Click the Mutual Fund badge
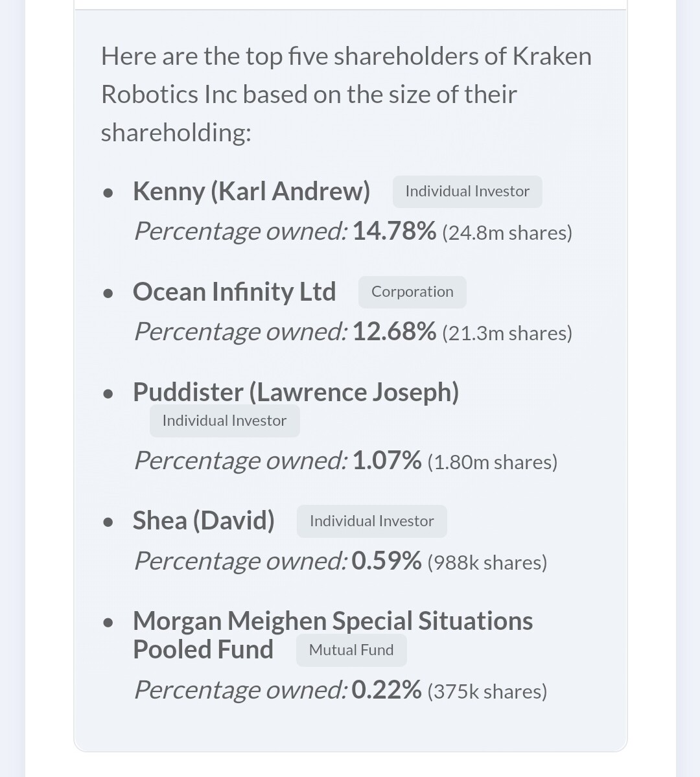 click(x=351, y=651)
